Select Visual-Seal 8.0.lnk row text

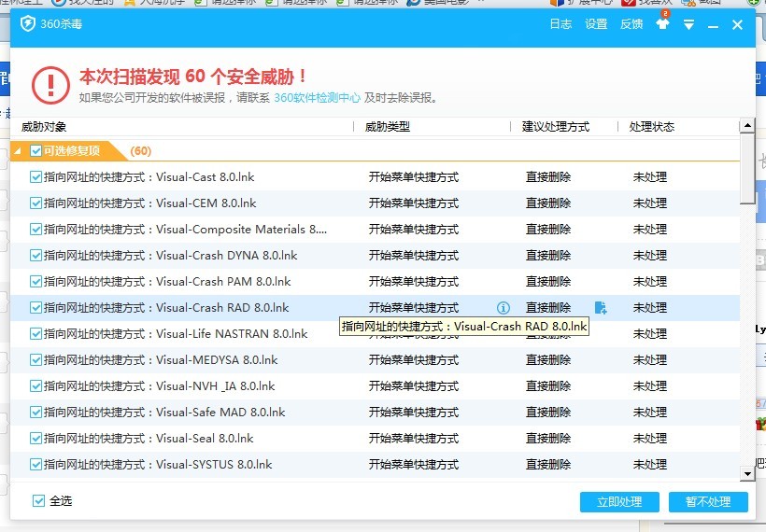tap(149, 439)
